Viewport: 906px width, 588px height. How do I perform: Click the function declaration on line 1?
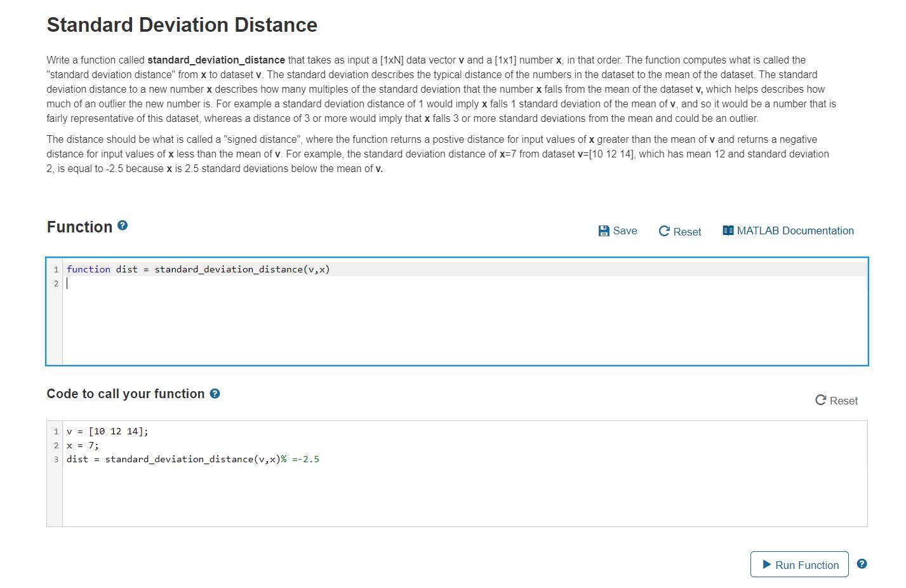pos(197,269)
